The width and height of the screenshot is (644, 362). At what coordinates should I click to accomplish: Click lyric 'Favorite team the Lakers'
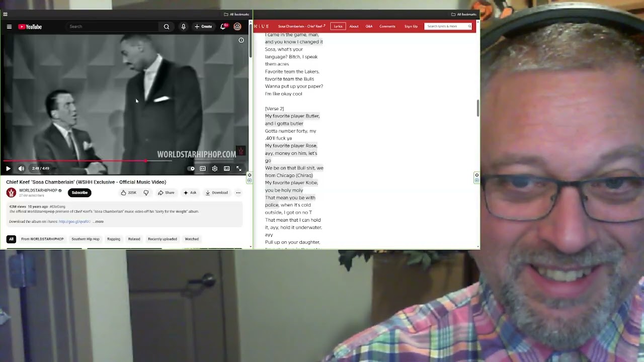click(292, 71)
